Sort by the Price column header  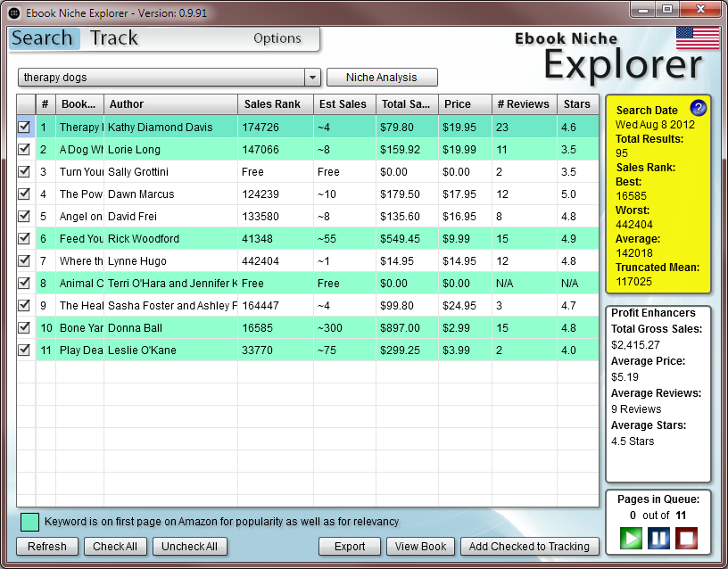pyautogui.click(x=465, y=104)
